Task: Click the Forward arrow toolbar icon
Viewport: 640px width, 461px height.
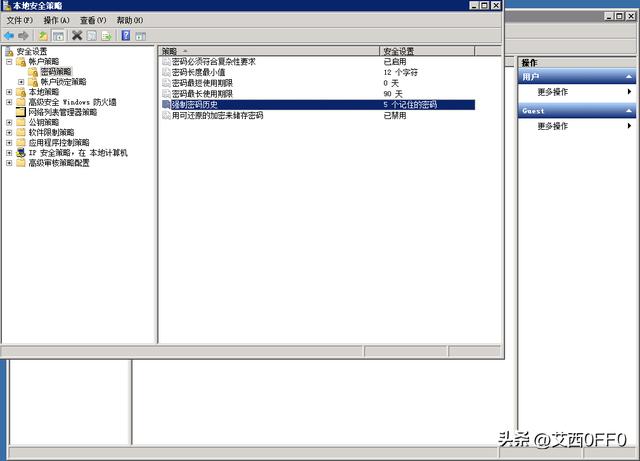Action: click(x=23, y=36)
